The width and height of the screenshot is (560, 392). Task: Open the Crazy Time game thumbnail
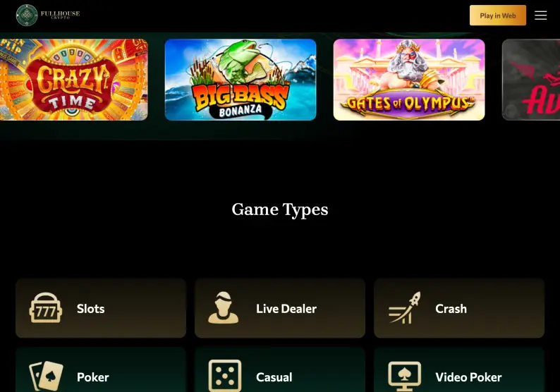pos(73,80)
